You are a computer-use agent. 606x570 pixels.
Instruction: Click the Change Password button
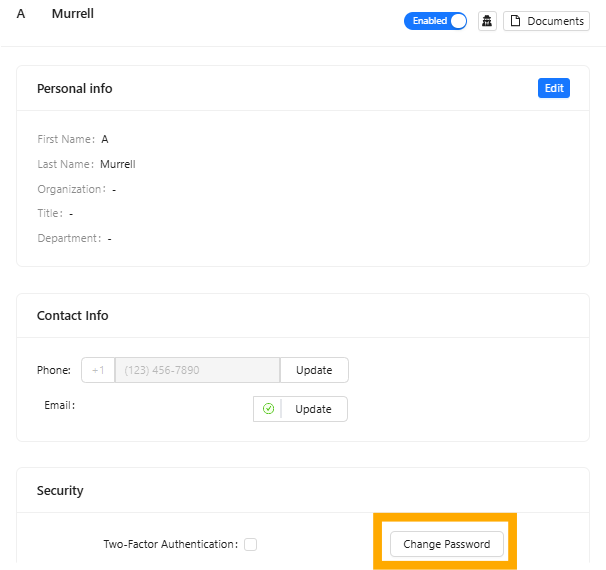coord(446,544)
